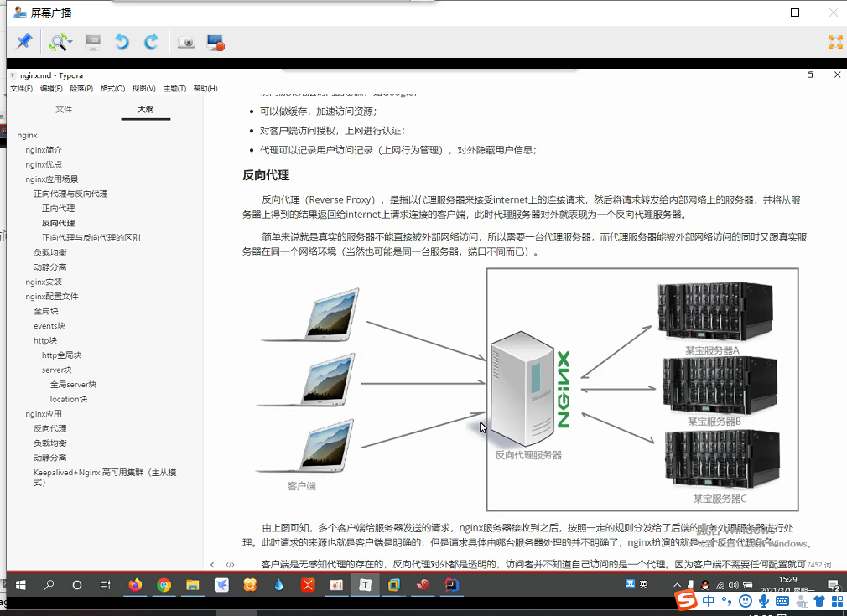This screenshot has width=847, height=616.
Task: Go to 全局server块 outline heading
Action: [x=74, y=385]
